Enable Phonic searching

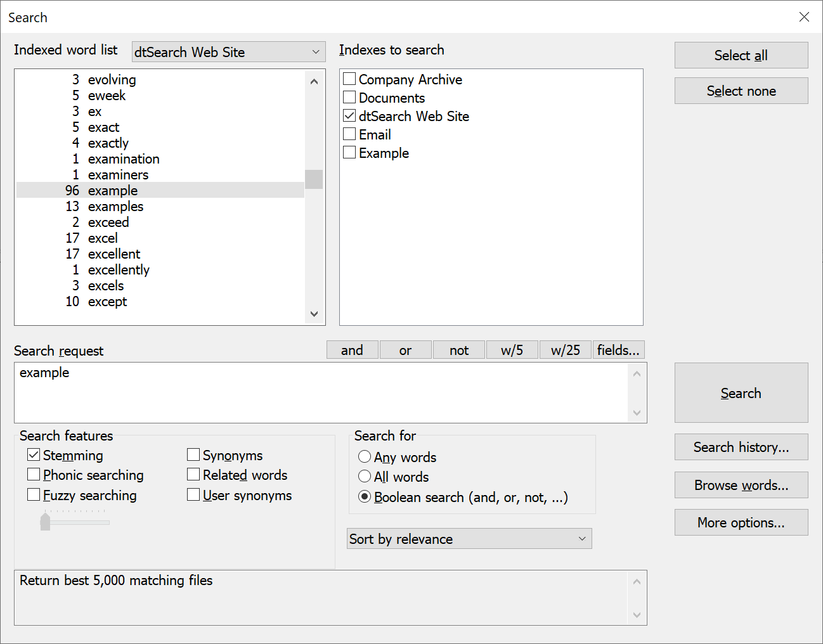click(x=34, y=475)
